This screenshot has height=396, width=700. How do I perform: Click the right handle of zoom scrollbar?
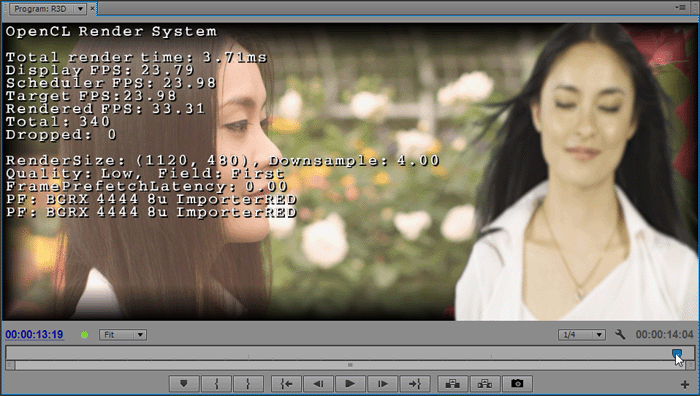pos(690,365)
